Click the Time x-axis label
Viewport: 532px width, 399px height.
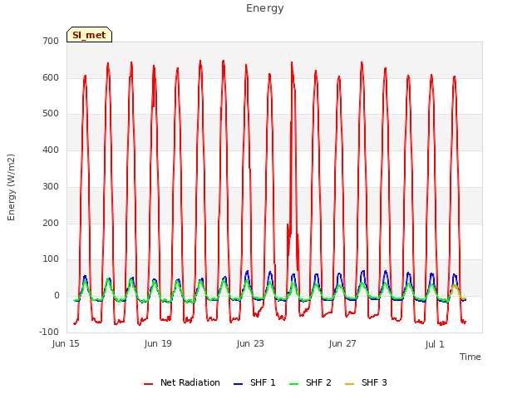click(x=470, y=357)
